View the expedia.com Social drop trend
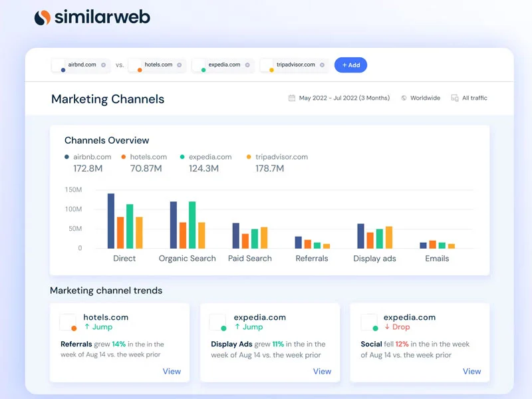 click(x=472, y=371)
